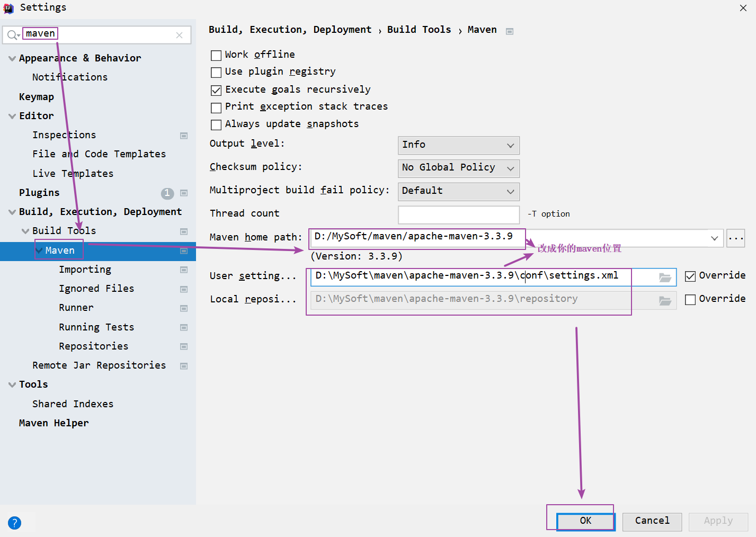Viewport: 756px width, 537px height.
Task: Click the project icon beside Inspections
Action: point(184,136)
